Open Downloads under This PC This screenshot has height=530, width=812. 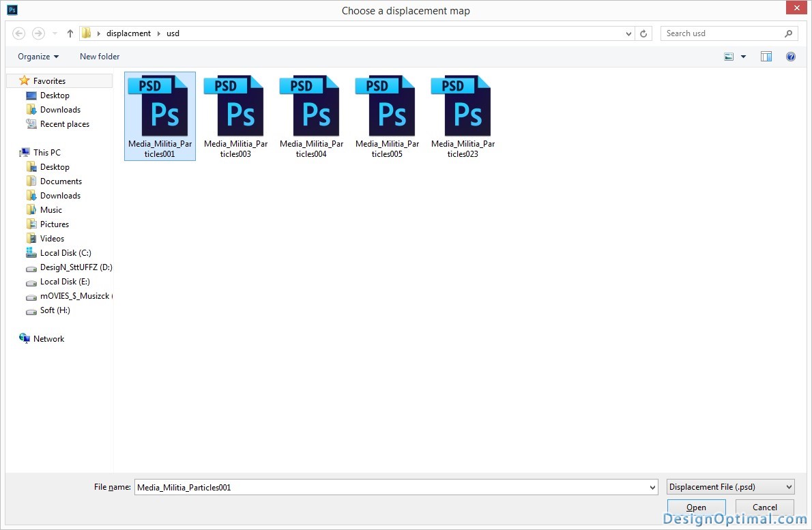(59, 196)
